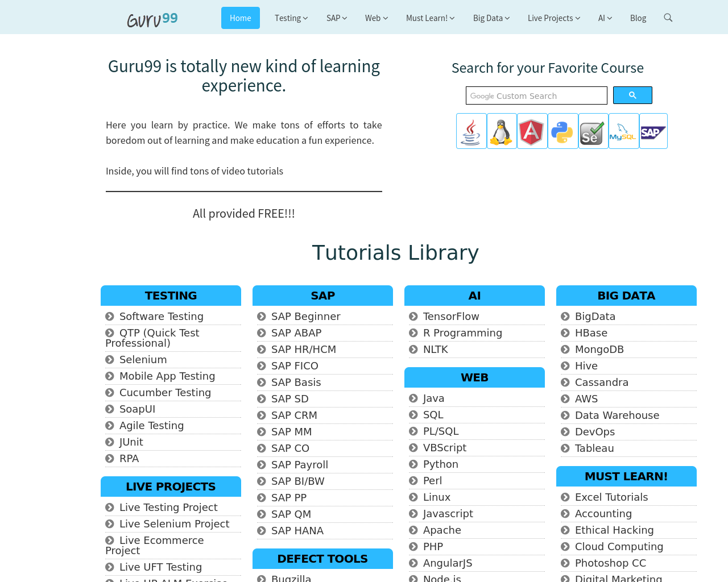
Task: Open the NLTK tutorial
Action: click(x=436, y=350)
